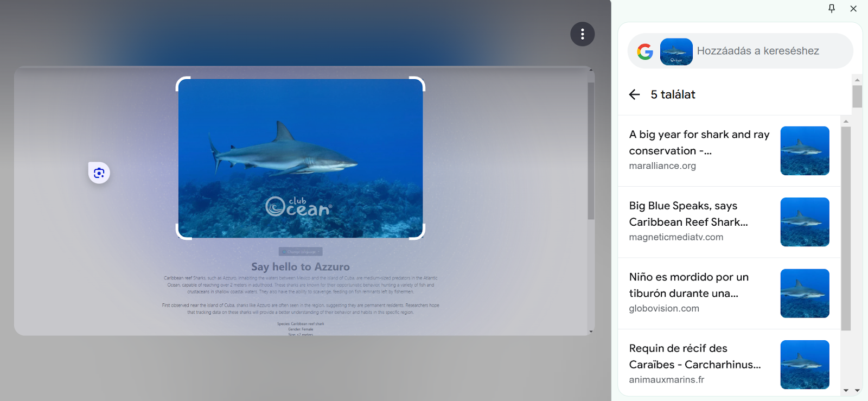
Task: Click the Google Lens search icon
Action: pos(99,173)
